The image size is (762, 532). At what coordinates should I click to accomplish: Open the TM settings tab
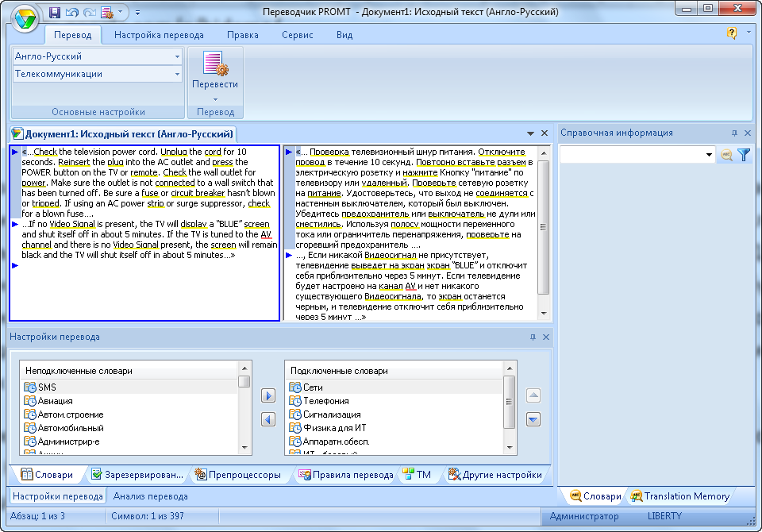point(417,475)
